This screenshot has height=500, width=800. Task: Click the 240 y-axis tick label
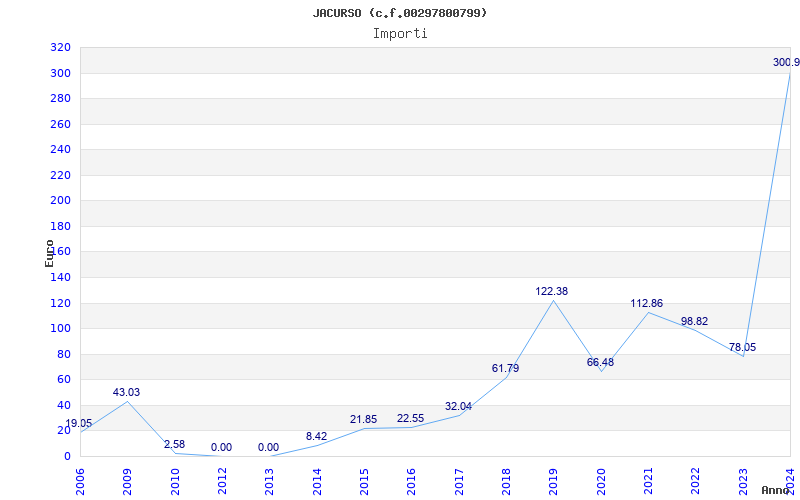pos(60,149)
